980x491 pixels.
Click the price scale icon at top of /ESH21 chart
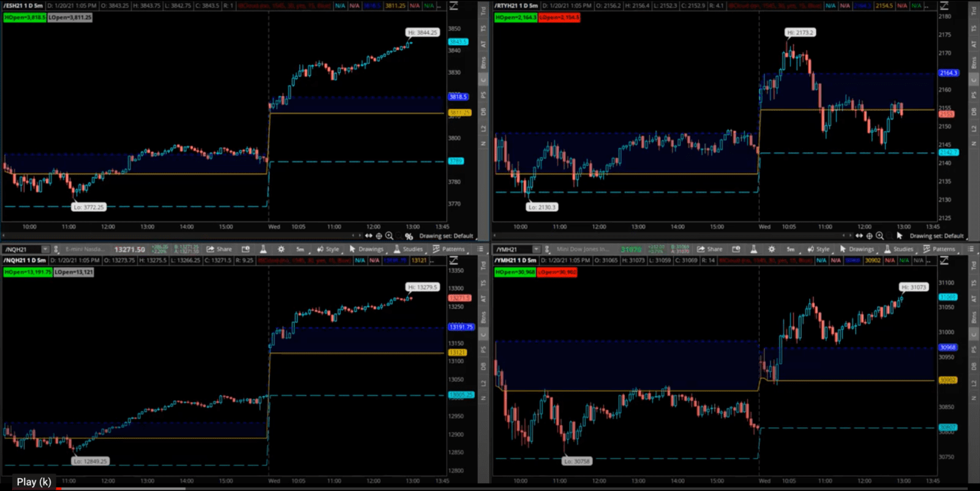pyautogui.click(x=454, y=6)
